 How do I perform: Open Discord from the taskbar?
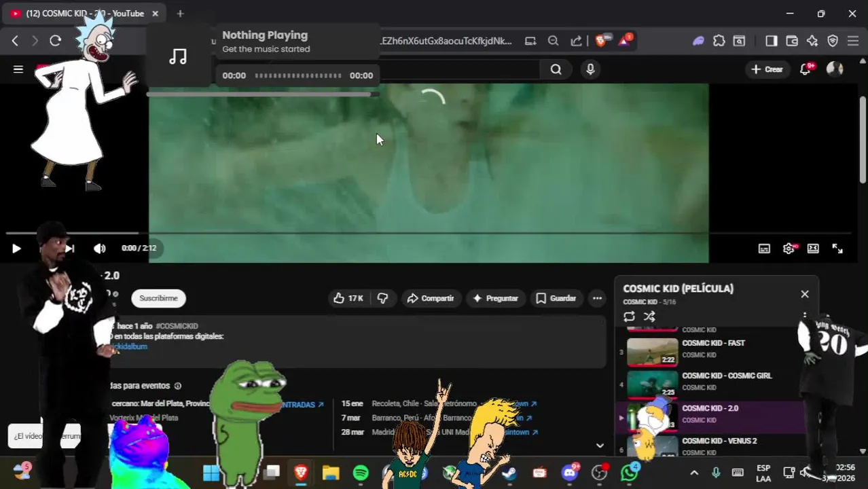[570, 472]
